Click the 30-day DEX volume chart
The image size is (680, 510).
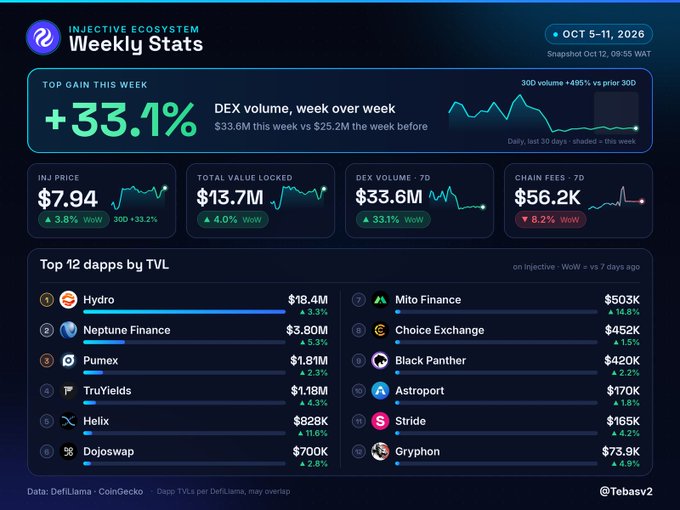543,113
